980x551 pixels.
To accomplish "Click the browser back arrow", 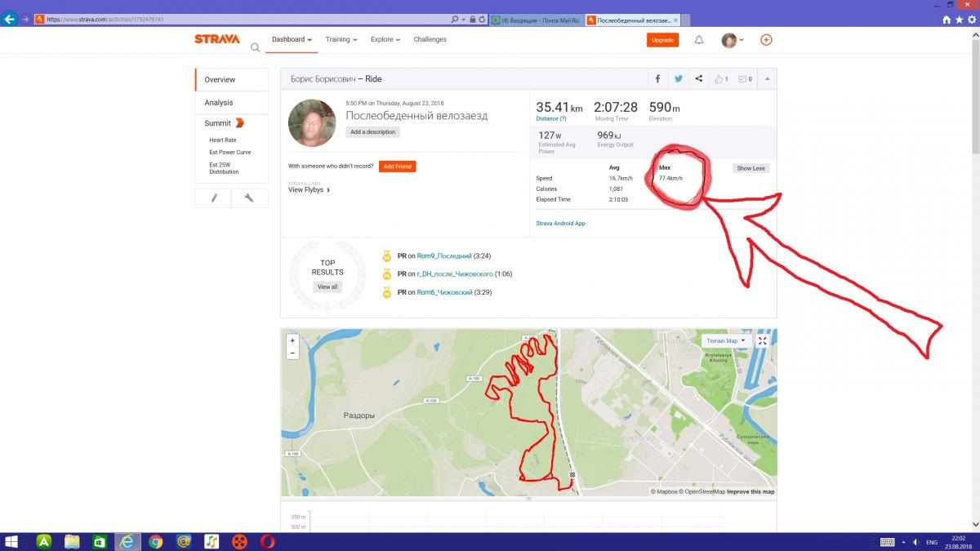I will (x=10, y=19).
